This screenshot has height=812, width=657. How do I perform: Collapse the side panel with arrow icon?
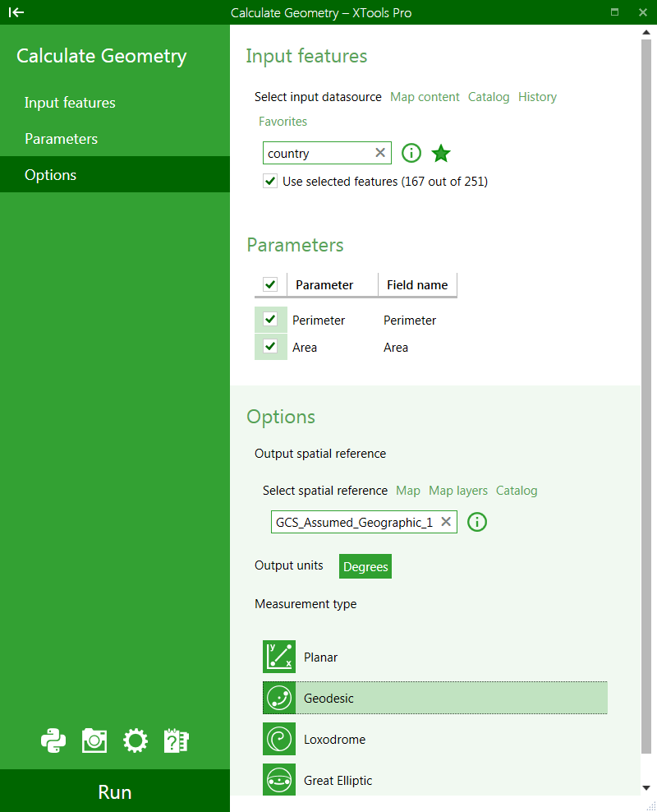16,12
